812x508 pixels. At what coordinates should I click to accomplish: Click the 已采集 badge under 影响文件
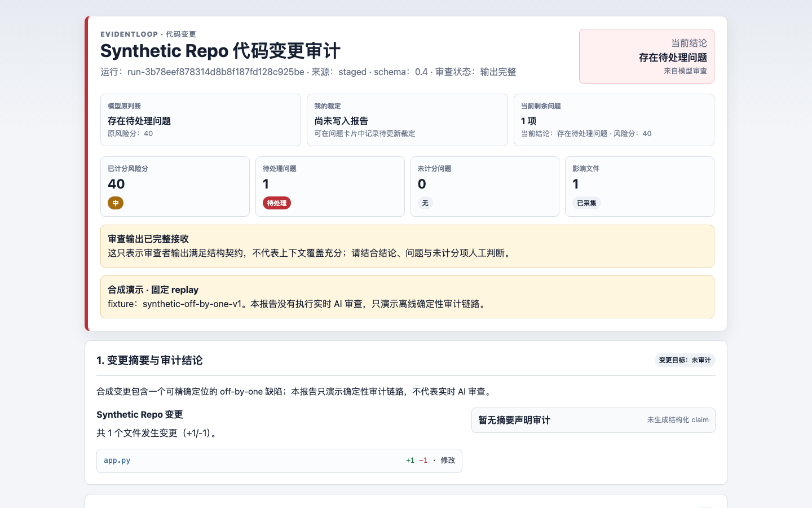[586, 203]
